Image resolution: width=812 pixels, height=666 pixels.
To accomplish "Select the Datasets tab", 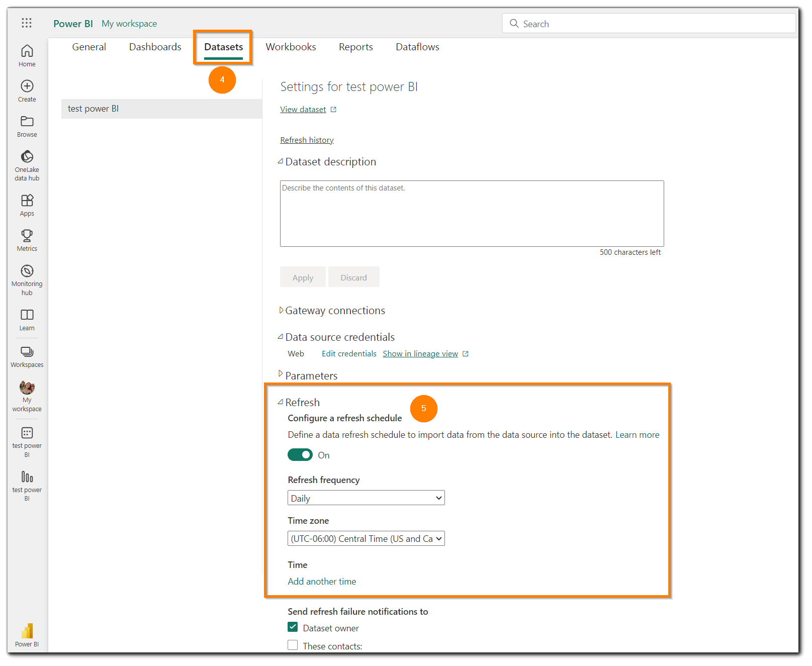I will (x=224, y=47).
